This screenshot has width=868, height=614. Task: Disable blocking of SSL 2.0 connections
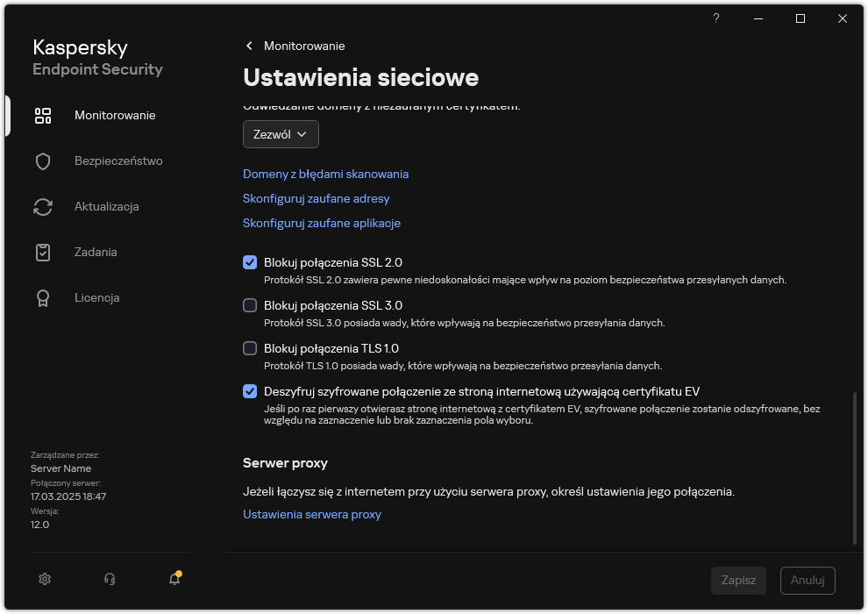coord(250,261)
